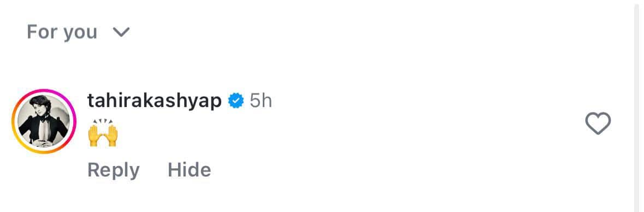Click the verified checkmark before the 5h time
Viewport: 644px width, 212px height.
point(236,101)
